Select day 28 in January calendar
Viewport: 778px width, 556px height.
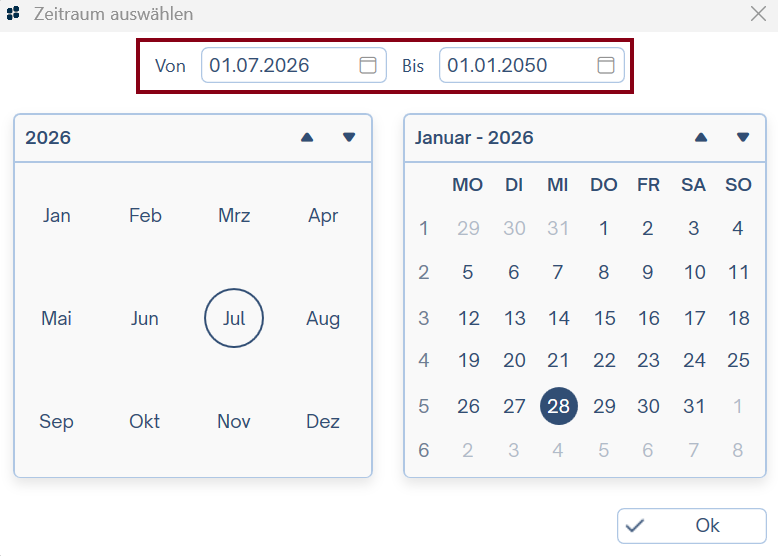click(x=558, y=407)
